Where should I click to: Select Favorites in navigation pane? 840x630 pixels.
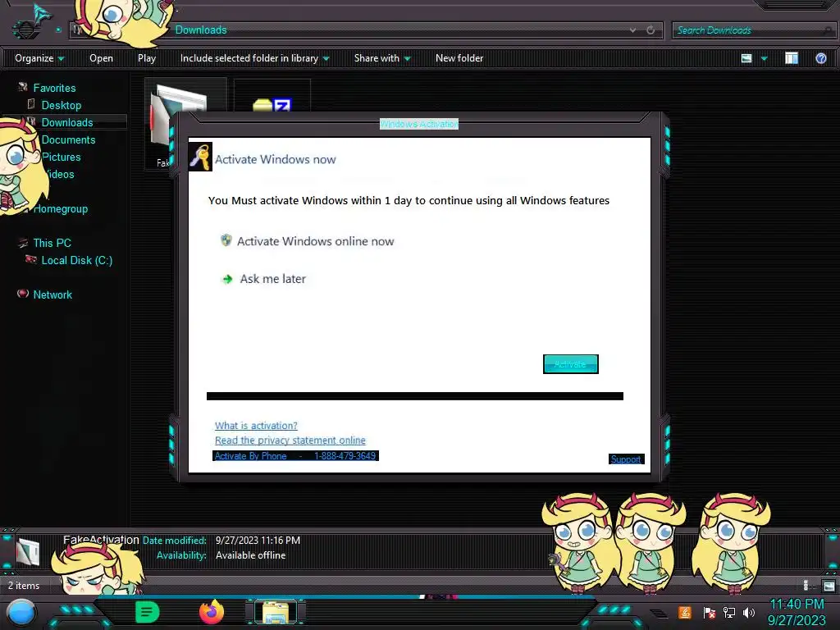(x=54, y=88)
